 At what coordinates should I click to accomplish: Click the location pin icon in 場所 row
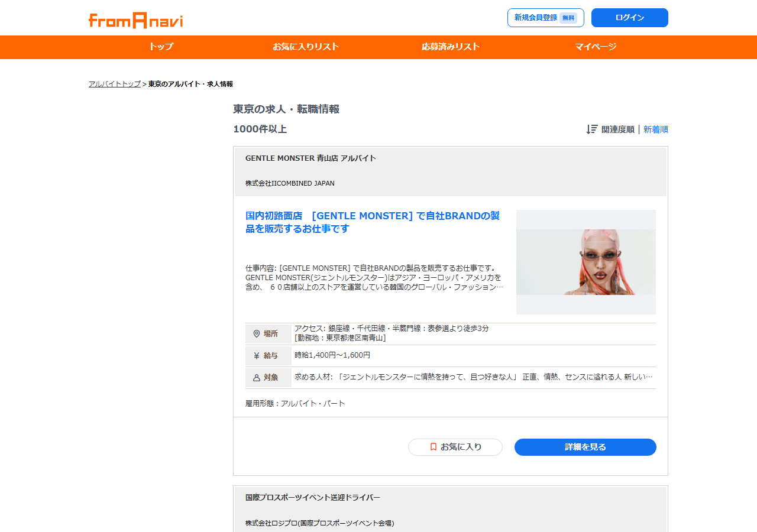[x=257, y=334]
